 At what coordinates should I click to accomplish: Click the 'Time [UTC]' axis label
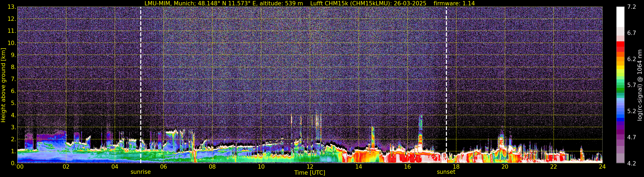click(310, 173)
